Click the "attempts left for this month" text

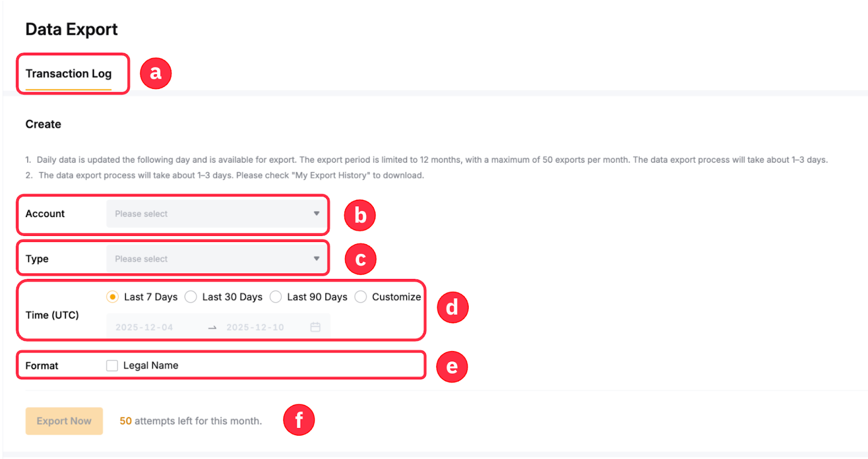pyautogui.click(x=197, y=421)
